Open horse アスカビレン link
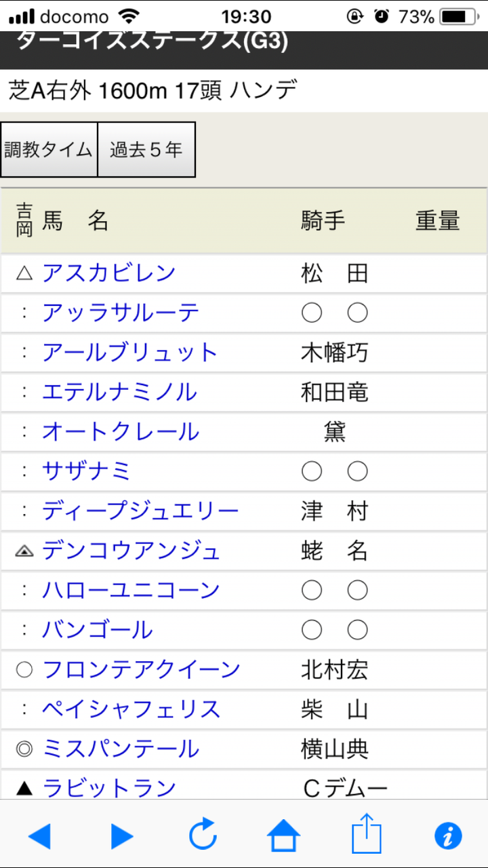The width and height of the screenshot is (488, 868). [109, 273]
